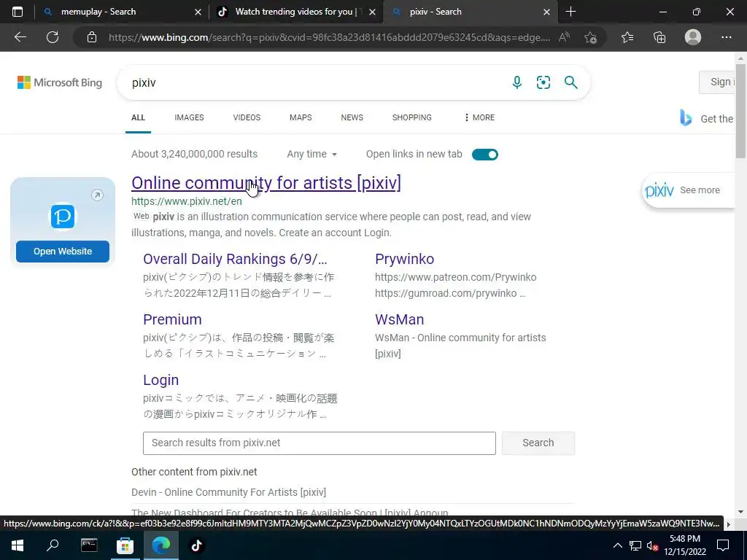Open a new tab with plus icon

[x=570, y=12]
